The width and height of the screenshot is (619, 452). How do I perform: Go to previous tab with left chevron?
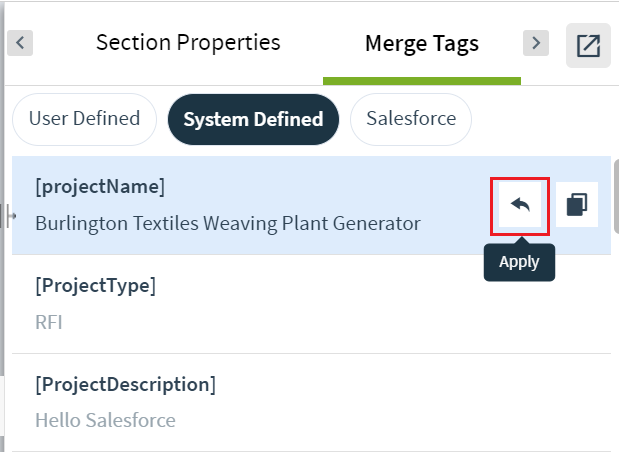coord(20,43)
